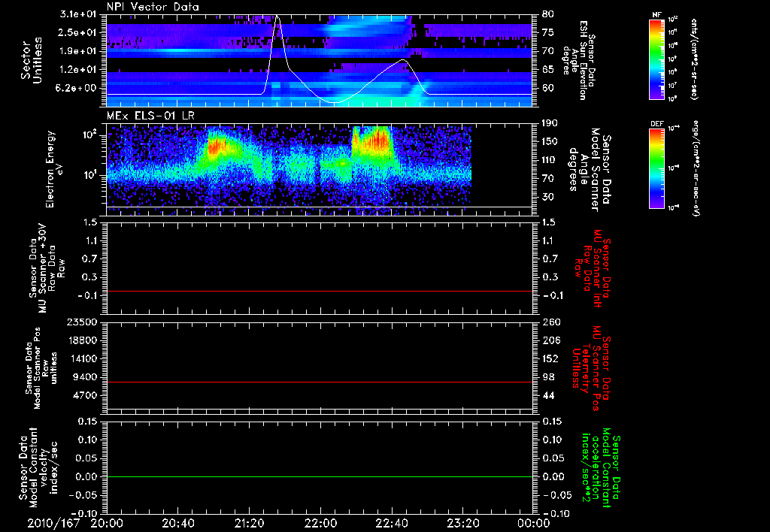Click the red "MU Scanner Pos Telemetry" label
770x532 pixels.
[x=592, y=368]
